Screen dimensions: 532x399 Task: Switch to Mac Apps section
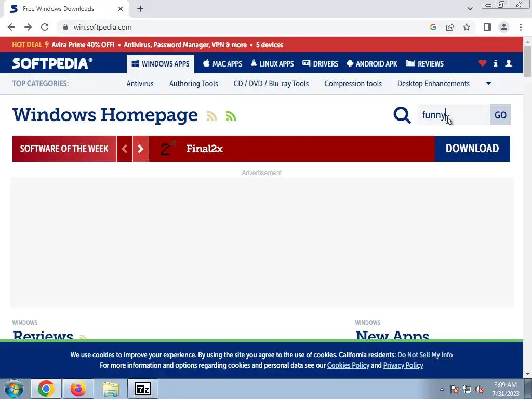point(222,64)
